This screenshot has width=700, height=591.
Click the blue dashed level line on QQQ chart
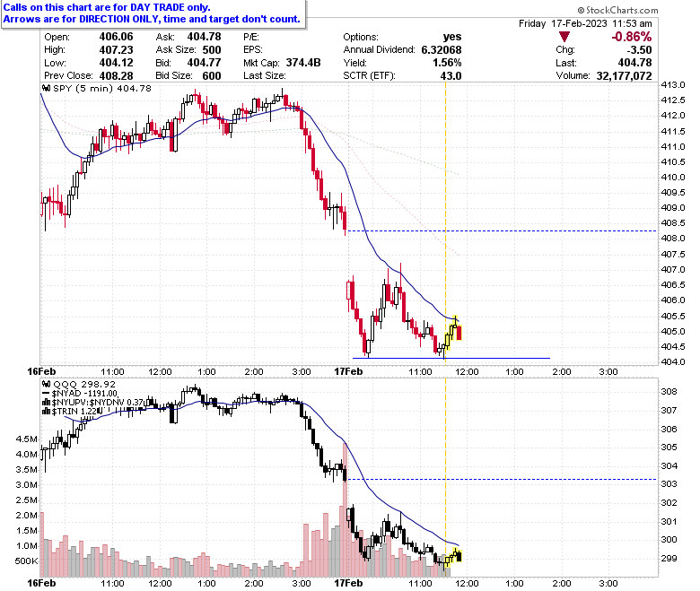click(502, 479)
